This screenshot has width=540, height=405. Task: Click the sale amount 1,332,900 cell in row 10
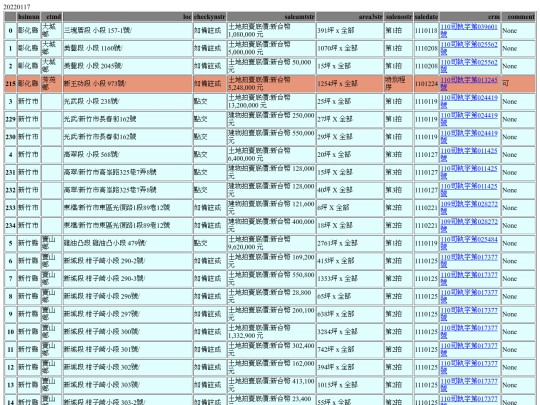coord(271,332)
